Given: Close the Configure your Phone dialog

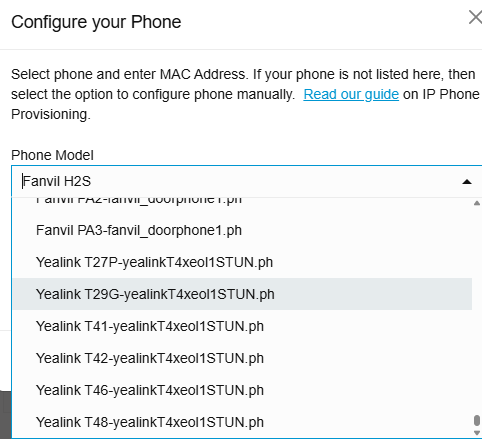Looking at the screenshot, I should tap(475, 17).
